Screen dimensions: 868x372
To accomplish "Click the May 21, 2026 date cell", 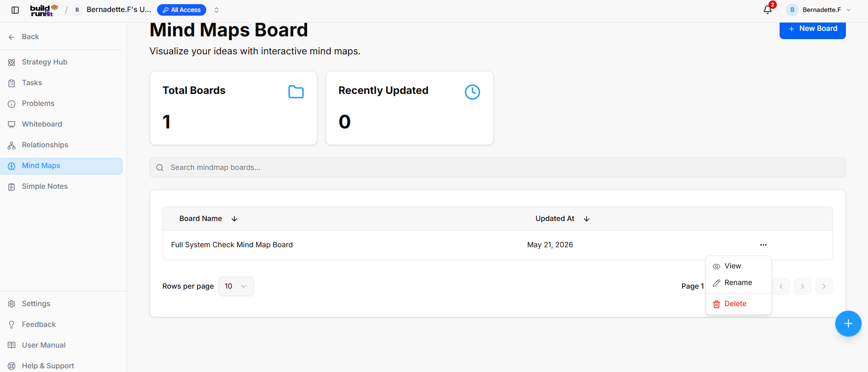I will click(x=550, y=245).
